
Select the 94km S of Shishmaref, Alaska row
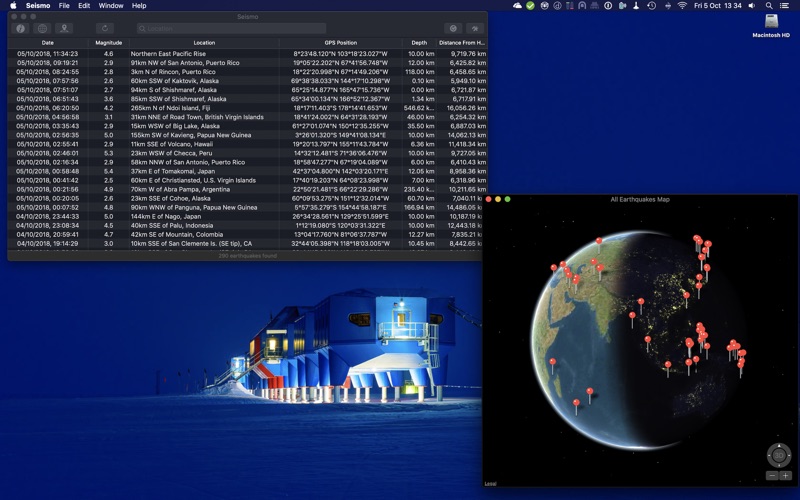pyautogui.click(x=247, y=90)
